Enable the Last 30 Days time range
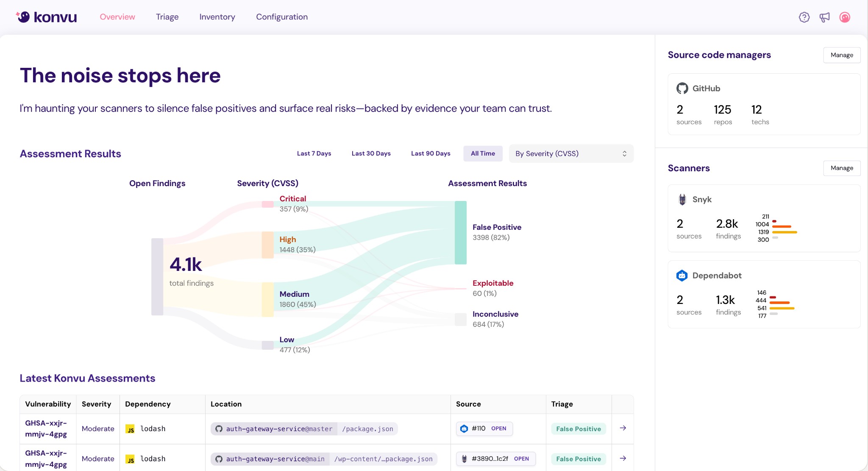Image resolution: width=868 pixels, height=471 pixels. (371, 153)
